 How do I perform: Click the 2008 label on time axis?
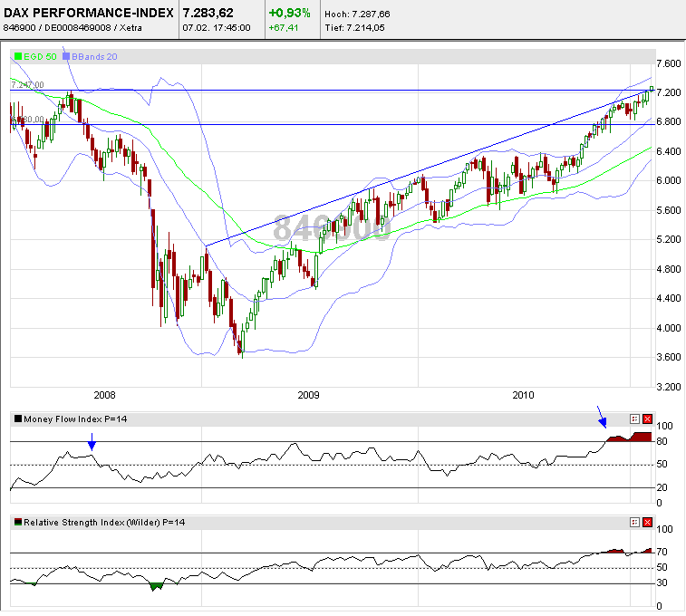coord(104,395)
